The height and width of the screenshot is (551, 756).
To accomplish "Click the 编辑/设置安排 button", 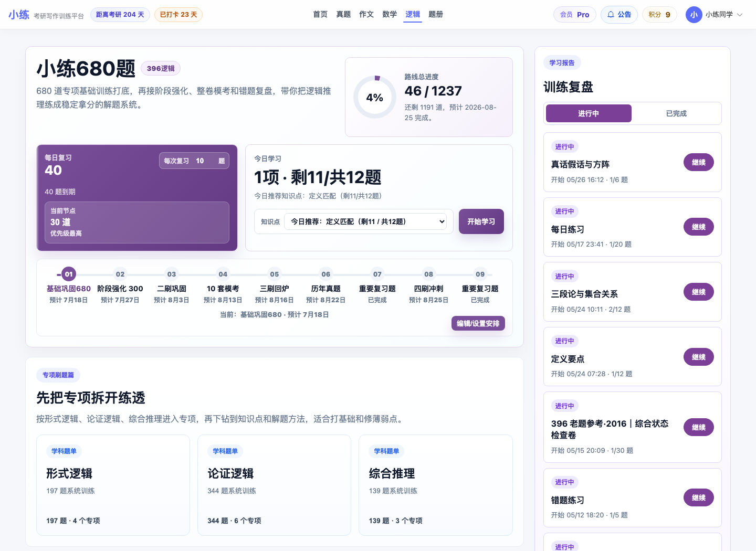I will pyautogui.click(x=478, y=323).
